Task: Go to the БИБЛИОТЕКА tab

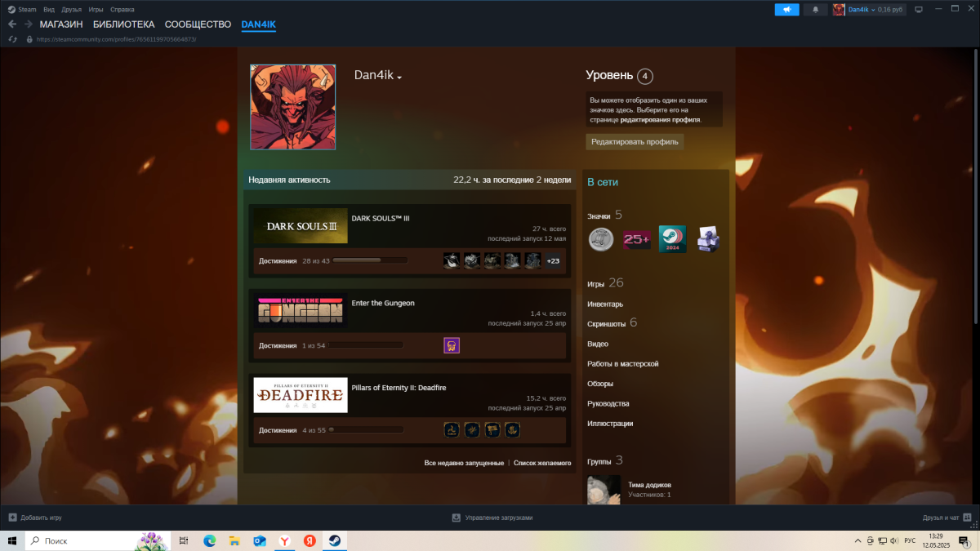Action: [123, 24]
